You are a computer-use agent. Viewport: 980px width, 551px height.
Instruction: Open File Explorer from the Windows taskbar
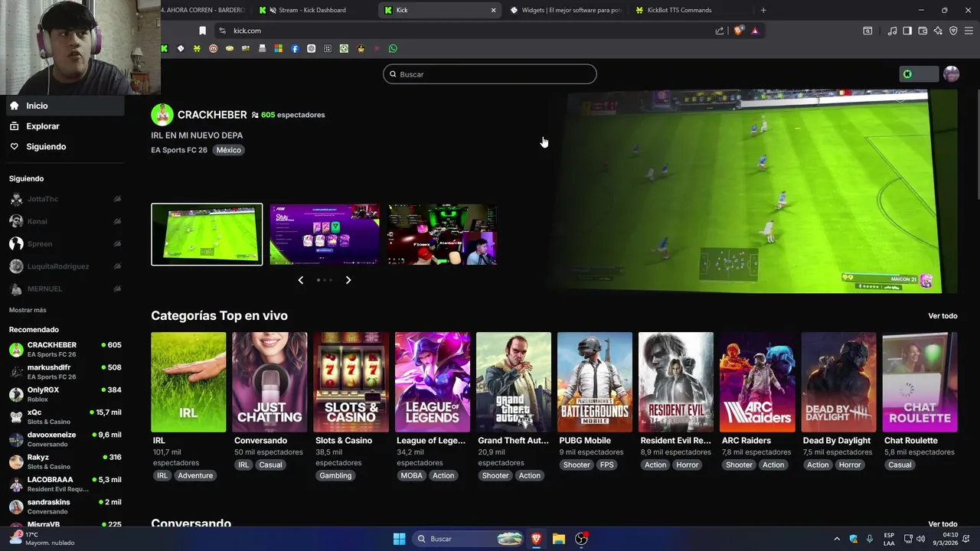click(559, 539)
